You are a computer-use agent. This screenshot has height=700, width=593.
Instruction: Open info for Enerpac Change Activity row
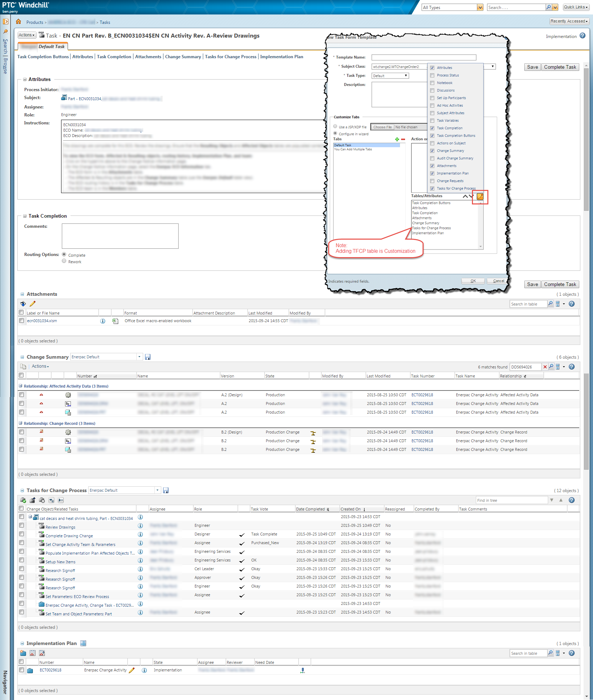click(x=144, y=670)
